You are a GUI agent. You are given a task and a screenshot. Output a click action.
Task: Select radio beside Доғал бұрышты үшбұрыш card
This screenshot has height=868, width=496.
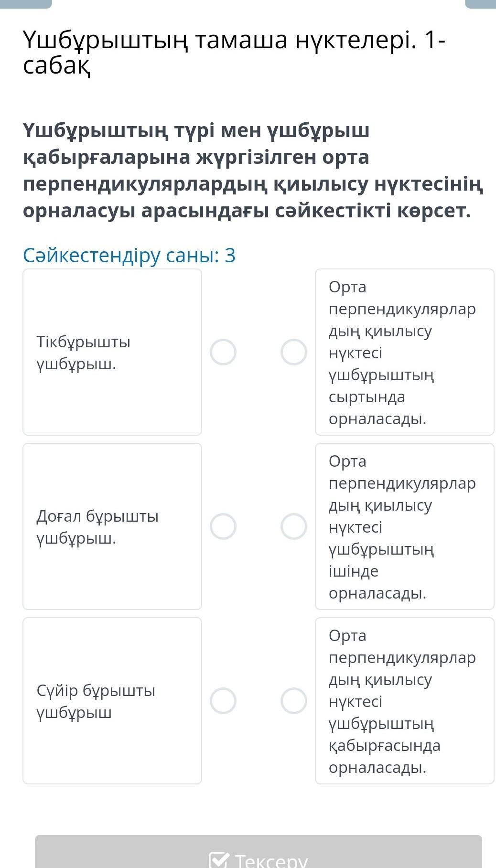(223, 526)
